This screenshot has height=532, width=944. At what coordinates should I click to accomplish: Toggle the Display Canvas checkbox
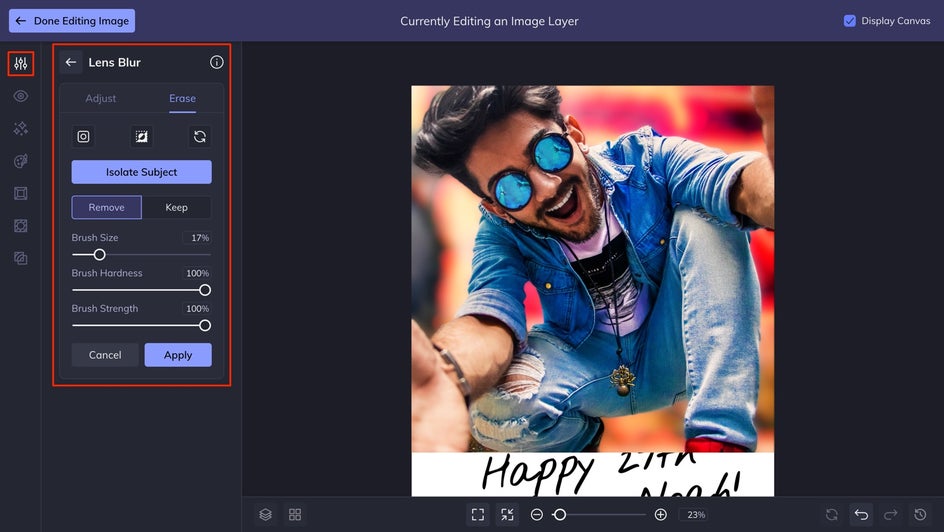[849, 20]
